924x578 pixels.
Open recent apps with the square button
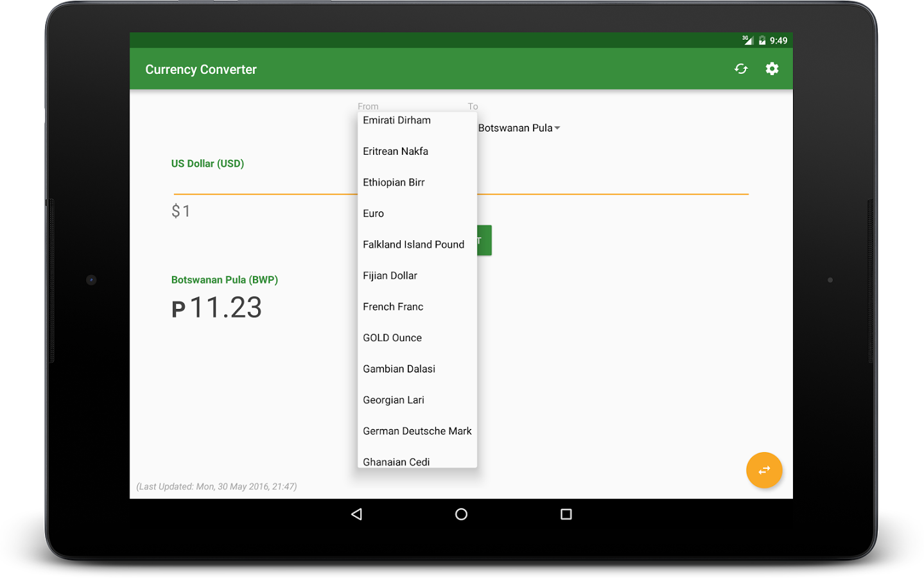565,514
